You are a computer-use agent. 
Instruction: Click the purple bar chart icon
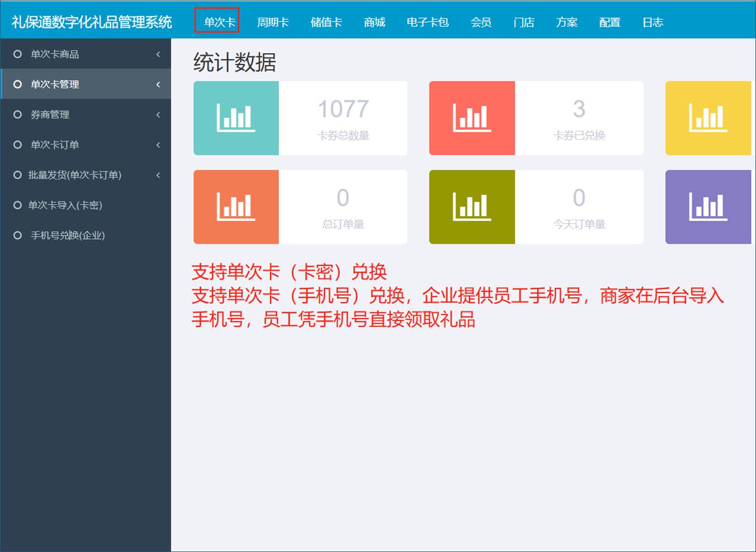point(708,206)
